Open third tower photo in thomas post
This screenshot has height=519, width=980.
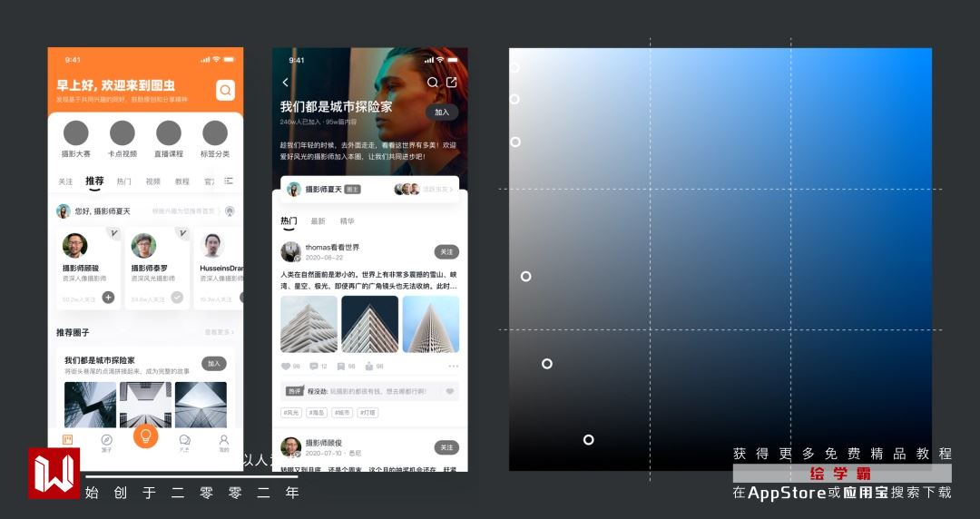point(431,324)
